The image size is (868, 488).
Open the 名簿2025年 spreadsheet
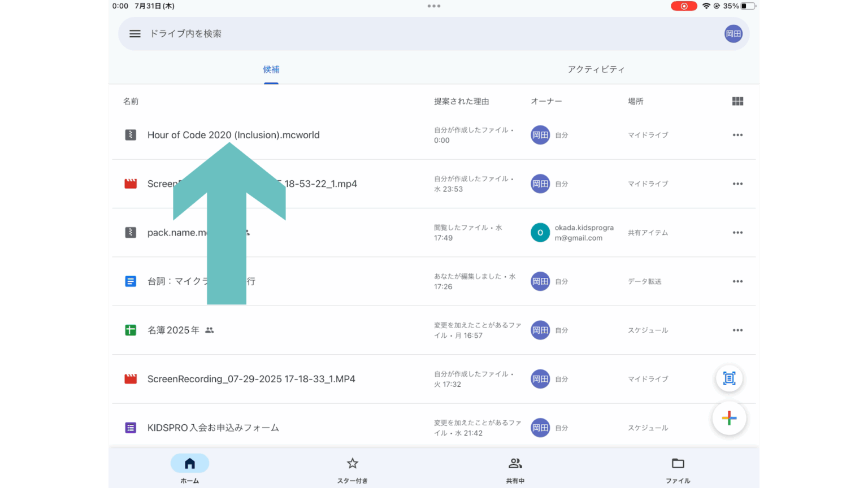(173, 330)
